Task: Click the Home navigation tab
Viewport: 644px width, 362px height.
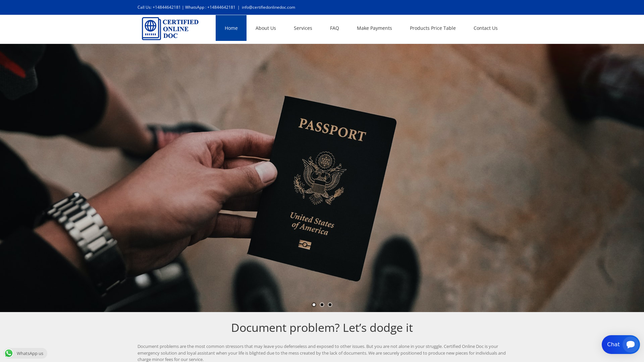Action: click(x=231, y=28)
